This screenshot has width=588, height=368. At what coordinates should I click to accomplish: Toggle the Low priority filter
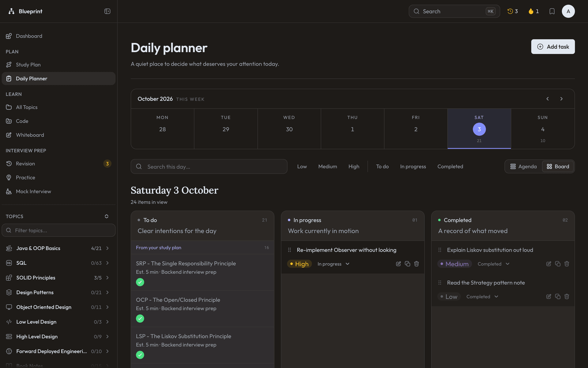(x=302, y=167)
